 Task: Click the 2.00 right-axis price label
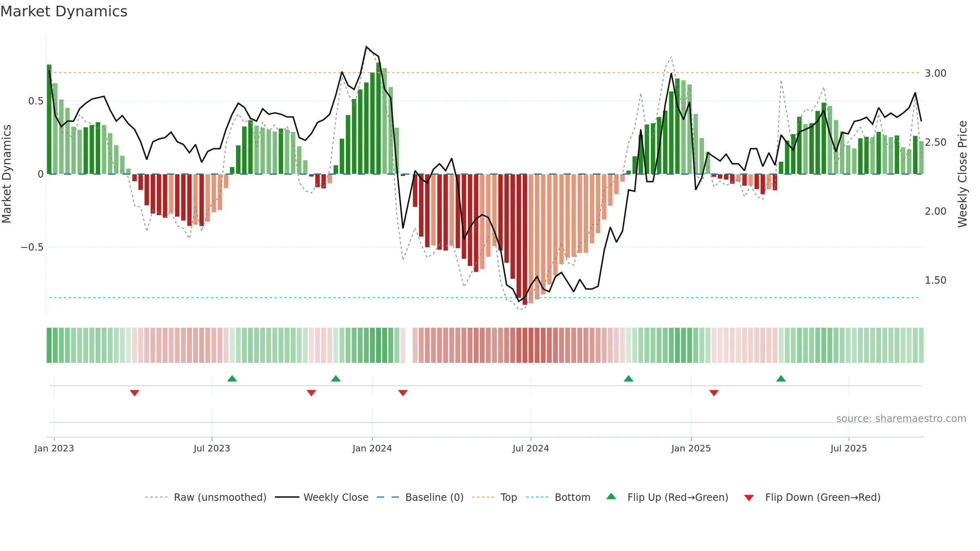[x=935, y=211]
